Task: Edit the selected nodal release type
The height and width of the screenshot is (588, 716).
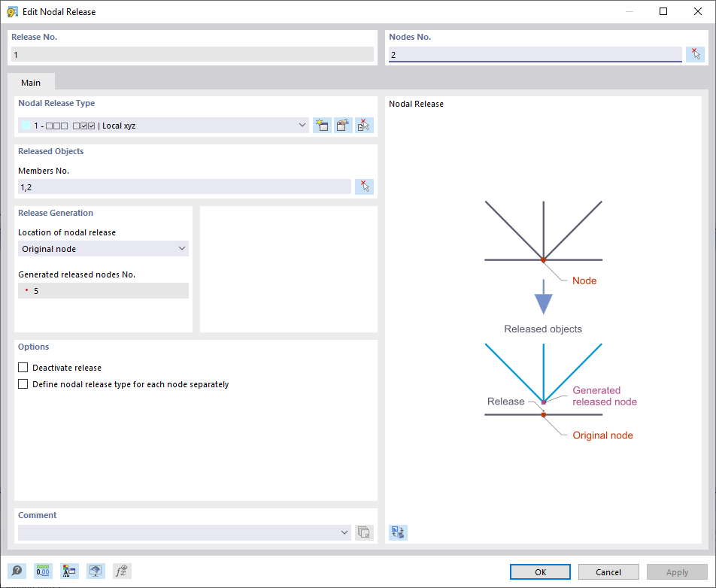Action: coord(342,125)
